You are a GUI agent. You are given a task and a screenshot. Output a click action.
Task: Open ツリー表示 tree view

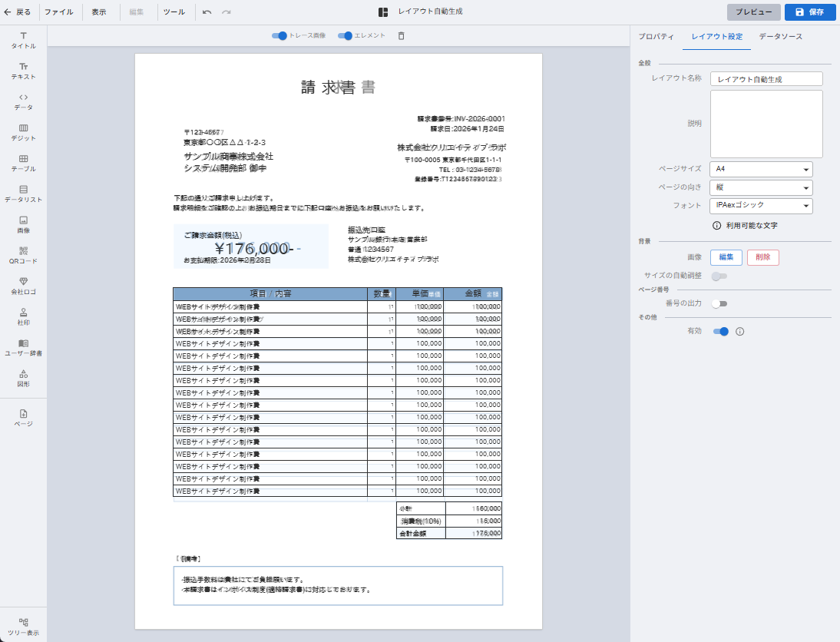pyautogui.click(x=23, y=627)
